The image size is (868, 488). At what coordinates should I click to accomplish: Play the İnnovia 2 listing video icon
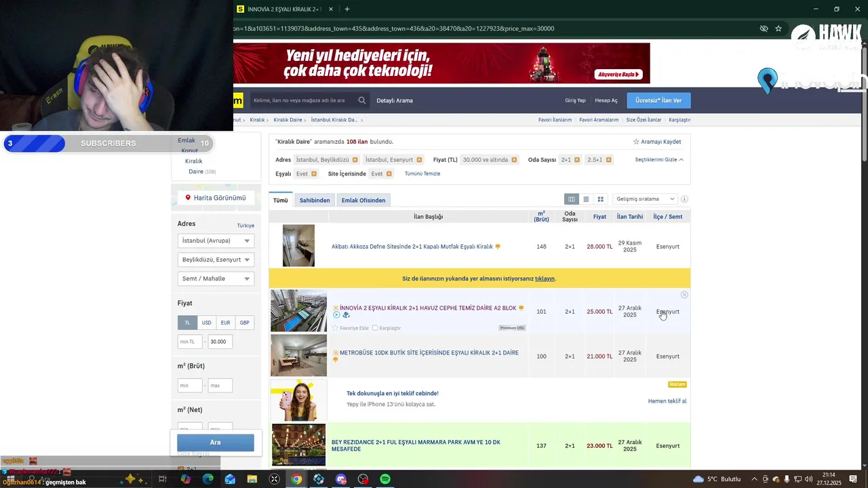336,315
